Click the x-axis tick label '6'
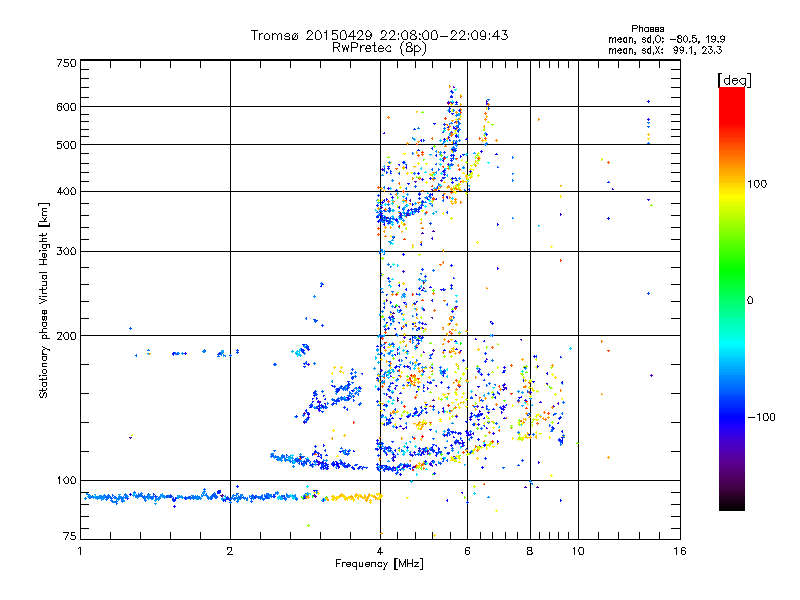Image resolution: width=800 pixels, height=600 pixels. click(x=467, y=551)
